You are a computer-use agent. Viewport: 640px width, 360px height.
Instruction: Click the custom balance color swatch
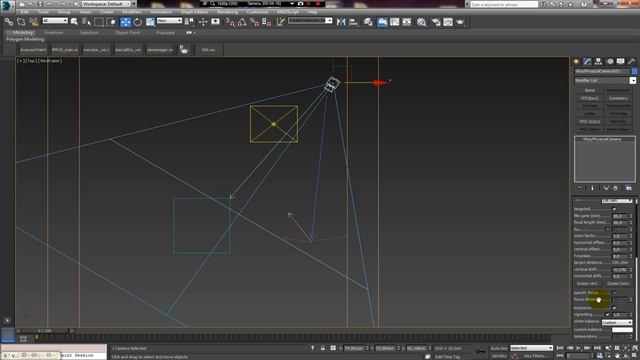[x=622, y=329]
